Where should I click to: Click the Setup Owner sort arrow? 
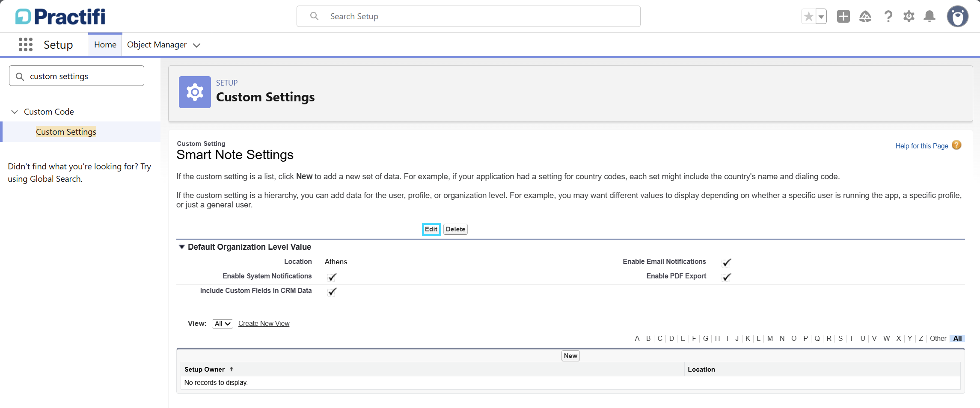pyautogui.click(x=232, y=369)
